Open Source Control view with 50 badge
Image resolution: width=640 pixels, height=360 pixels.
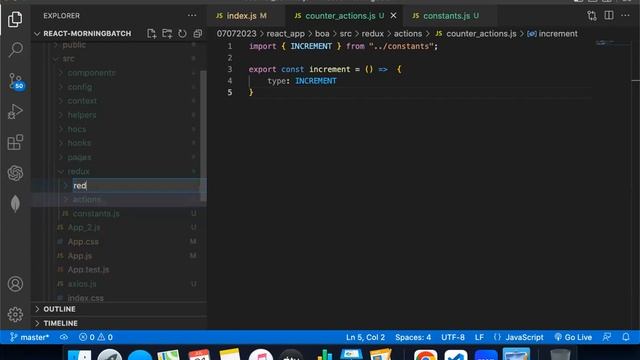16,81
